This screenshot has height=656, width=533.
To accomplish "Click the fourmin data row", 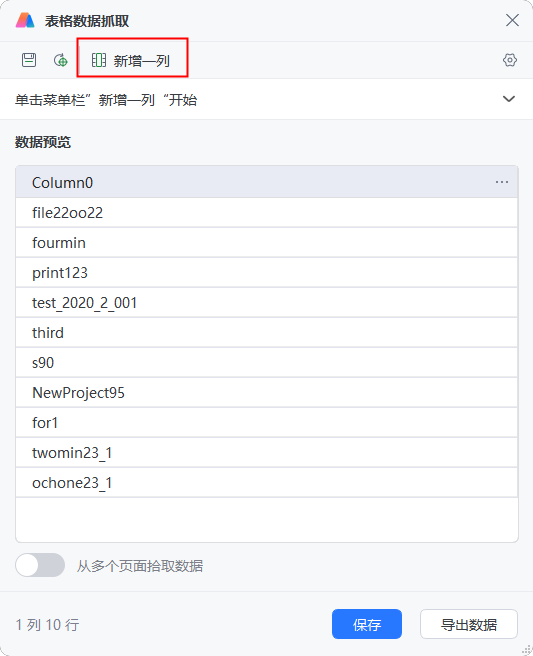I will click(266, 243).
